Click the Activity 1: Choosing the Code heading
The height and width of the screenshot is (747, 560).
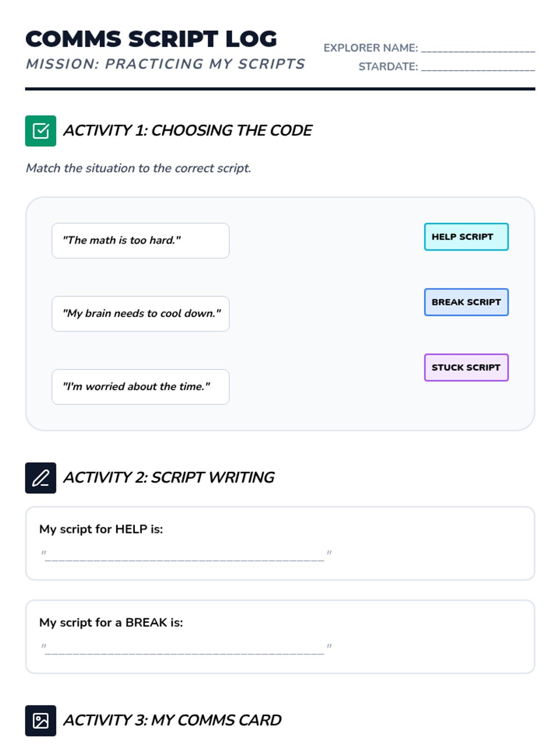(188, 131)
